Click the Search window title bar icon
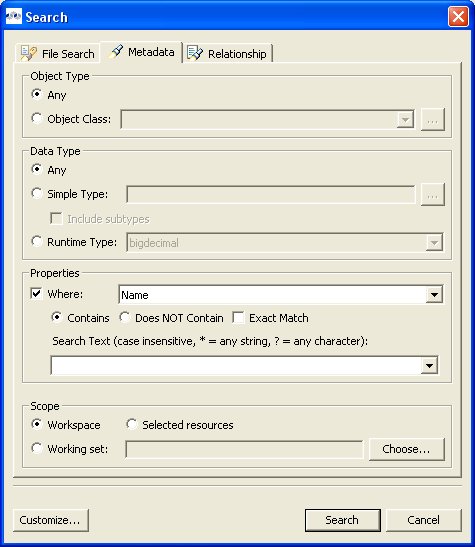475x547 pixels. (14, 16)
